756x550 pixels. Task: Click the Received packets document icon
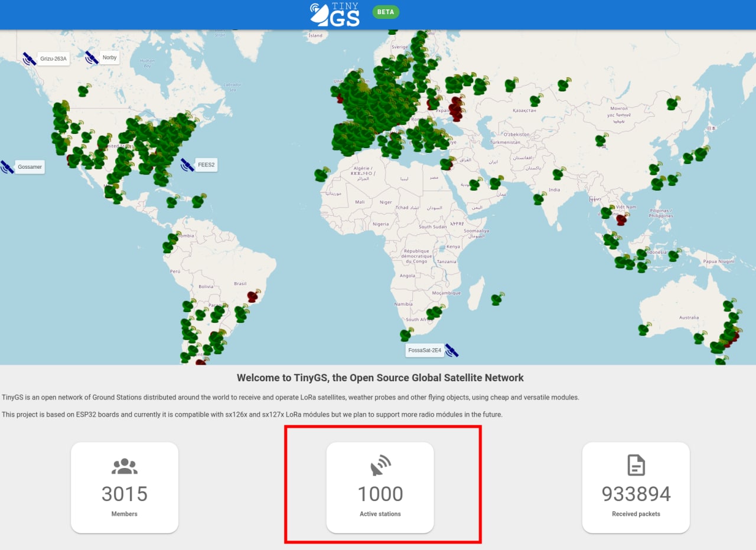click(x=636, y=466)
